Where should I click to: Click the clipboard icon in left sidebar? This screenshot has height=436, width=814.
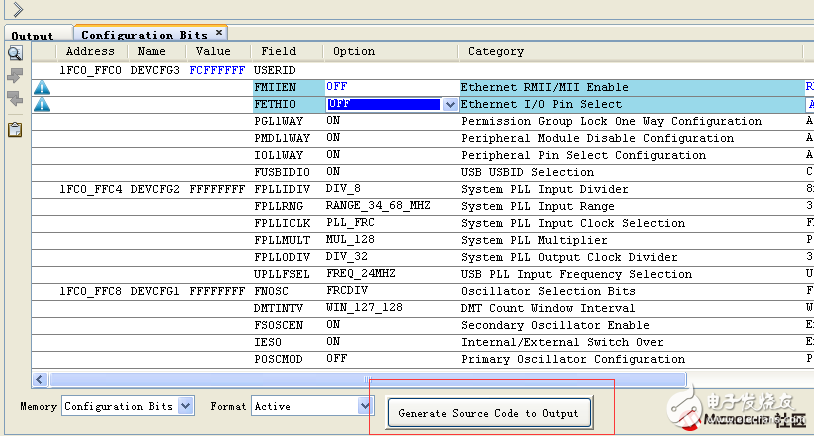[x=15, y=129]
